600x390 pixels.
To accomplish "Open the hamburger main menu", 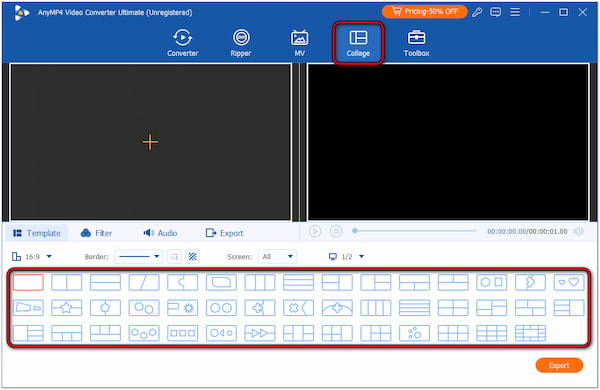I will pyautogui.click(x=515, y=12).
